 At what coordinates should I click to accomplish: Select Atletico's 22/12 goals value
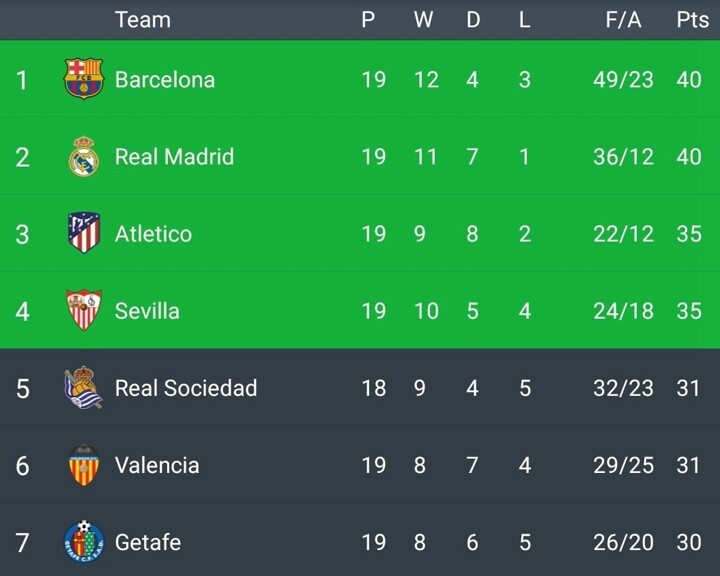623,234
